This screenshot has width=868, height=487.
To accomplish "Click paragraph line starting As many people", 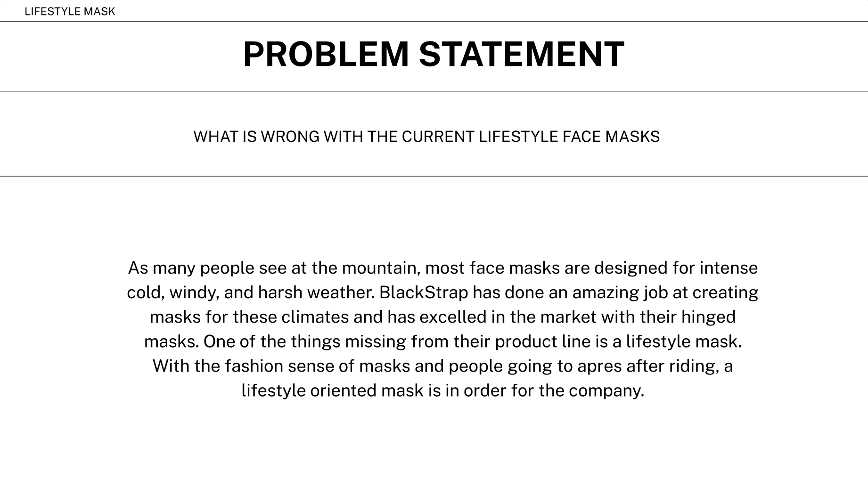I will point(443,268).
